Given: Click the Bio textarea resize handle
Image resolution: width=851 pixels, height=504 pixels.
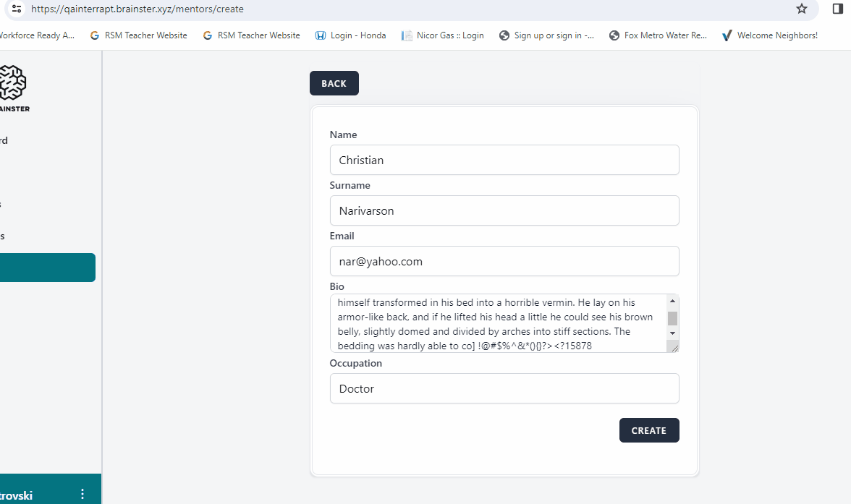Looking at the screenshot, I should [x=674, y=348].
